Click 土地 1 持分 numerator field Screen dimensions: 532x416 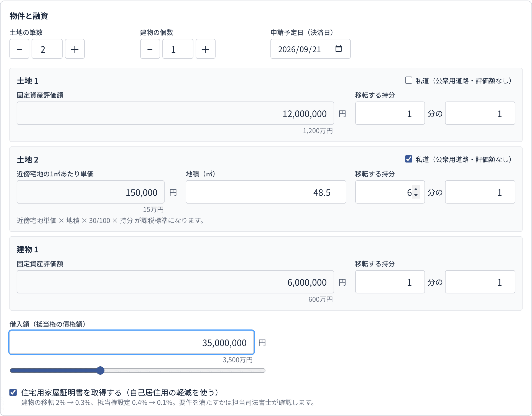(x=390, y=113)
